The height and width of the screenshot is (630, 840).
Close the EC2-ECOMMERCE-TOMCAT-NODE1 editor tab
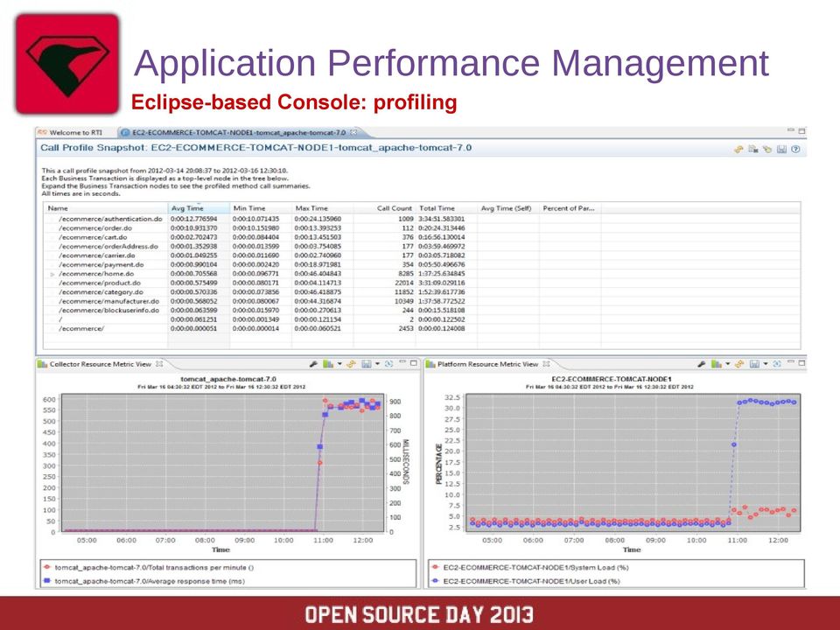click(x=353, y=132)
